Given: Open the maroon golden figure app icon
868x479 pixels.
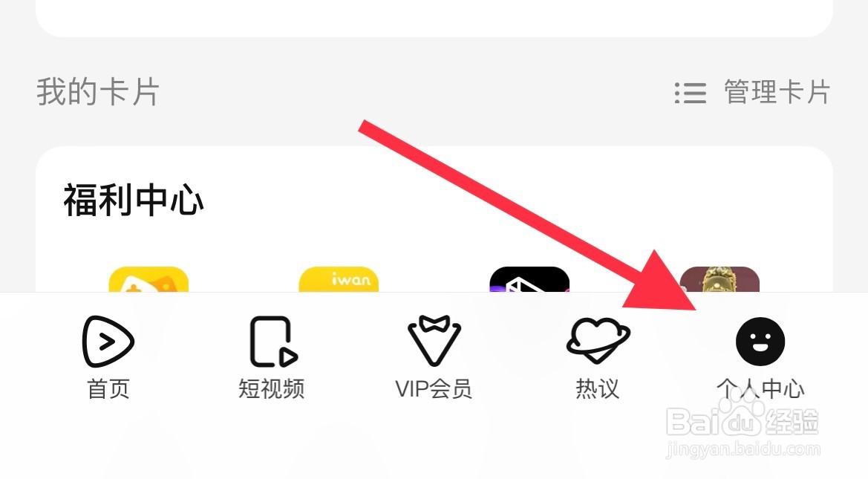Looking at the screenshot, I should pos(719,279).
